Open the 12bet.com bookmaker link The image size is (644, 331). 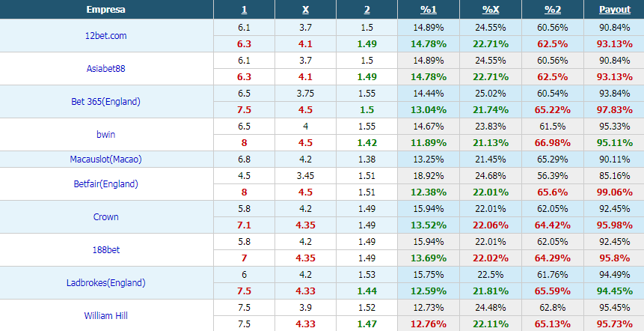coord(106,36)
